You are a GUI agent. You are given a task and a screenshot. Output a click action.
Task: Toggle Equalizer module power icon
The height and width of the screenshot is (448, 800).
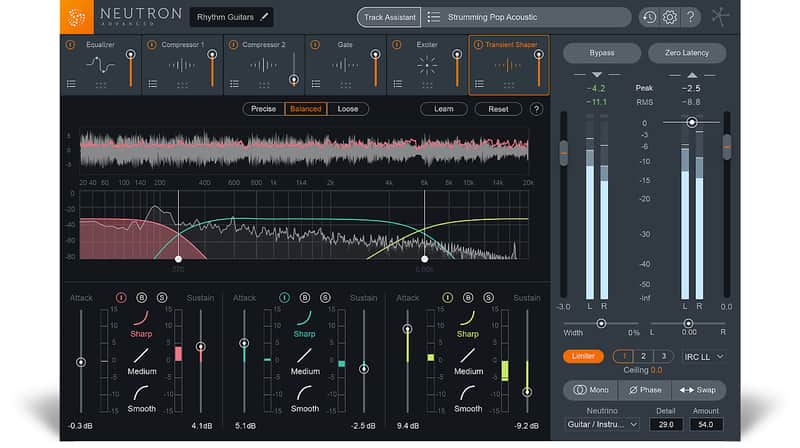point(70,45)
